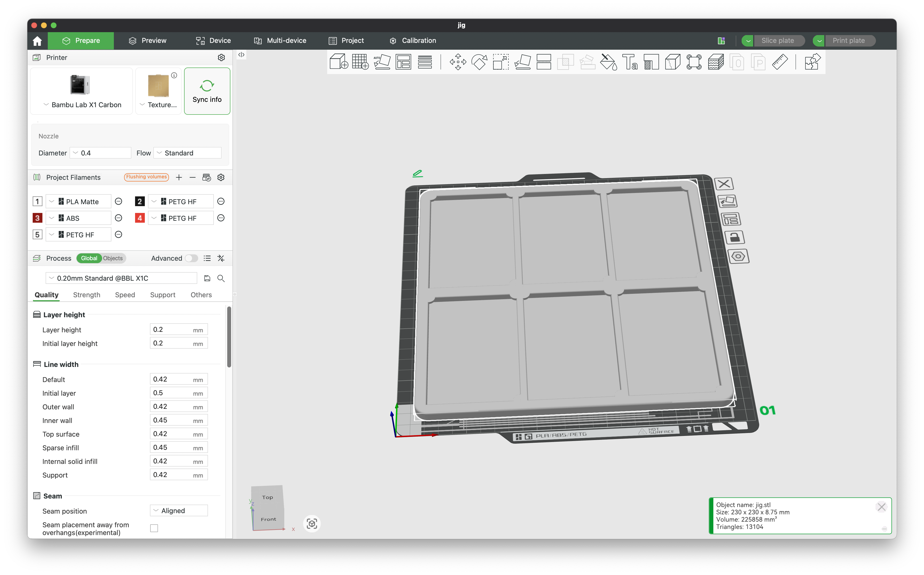Check seam placement away from overhangs

click(x=154, y=528)
